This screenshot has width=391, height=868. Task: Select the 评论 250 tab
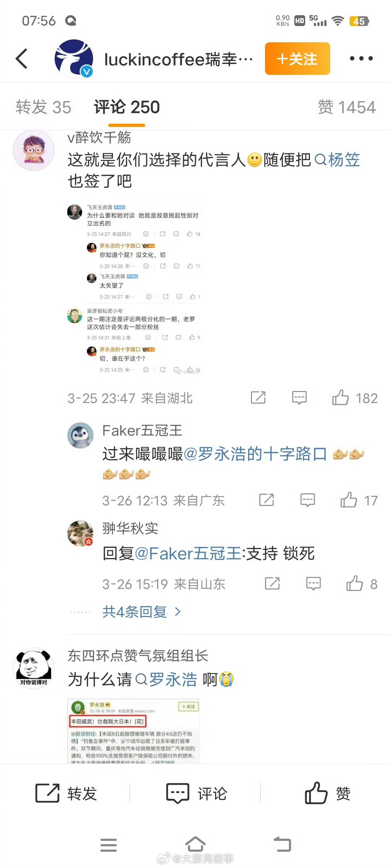(x=127, y=107)
